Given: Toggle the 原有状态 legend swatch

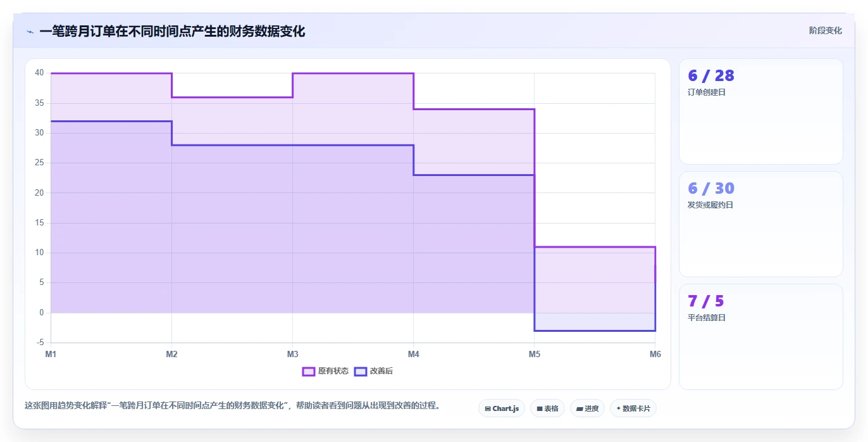Looking at the screenshot, I should (309, 371).
